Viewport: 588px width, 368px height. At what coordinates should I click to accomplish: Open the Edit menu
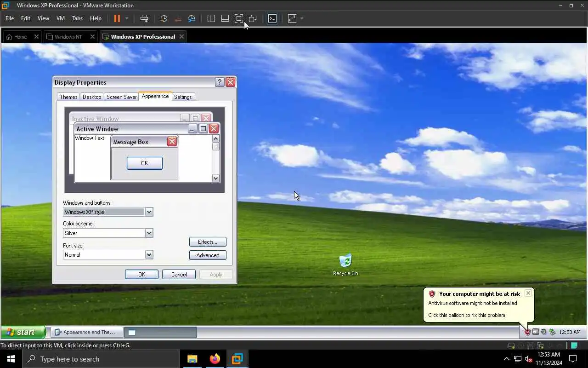click(26, 18)
